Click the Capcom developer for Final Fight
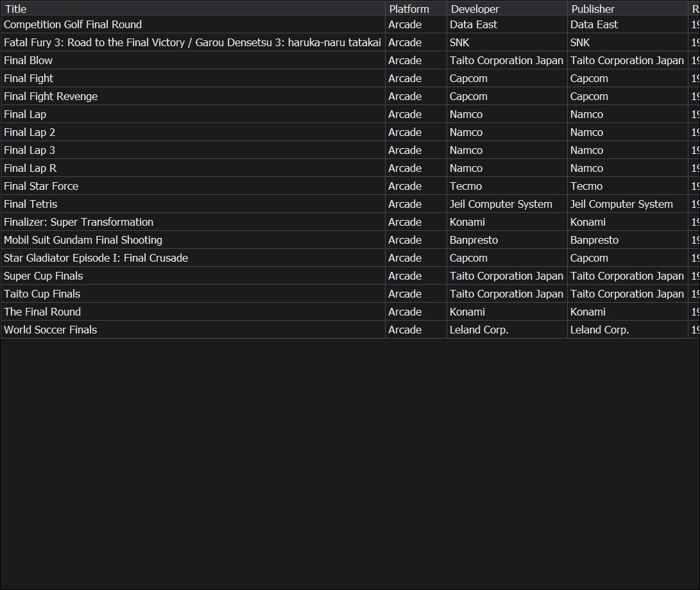The image size is (700, 590). point(468,78)
